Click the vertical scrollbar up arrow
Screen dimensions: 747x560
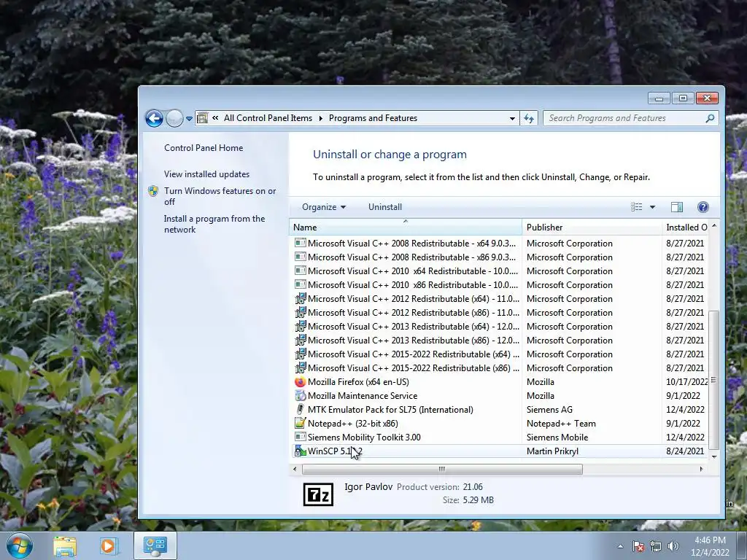click(x=714, y=226)
